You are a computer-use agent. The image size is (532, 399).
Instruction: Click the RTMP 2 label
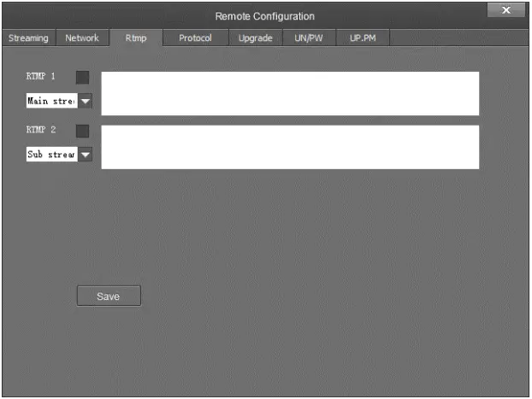coord(41,130)
